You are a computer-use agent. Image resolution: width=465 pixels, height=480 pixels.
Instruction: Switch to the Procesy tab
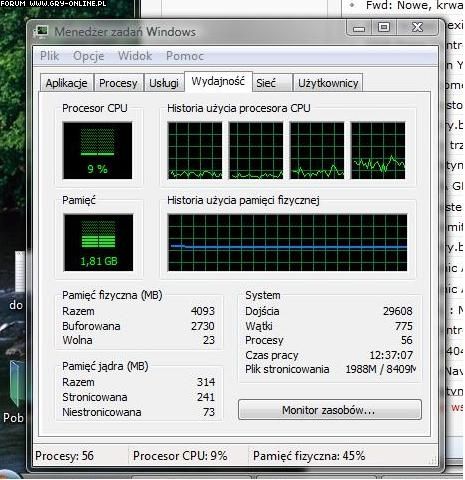click(x=118, y=83)
